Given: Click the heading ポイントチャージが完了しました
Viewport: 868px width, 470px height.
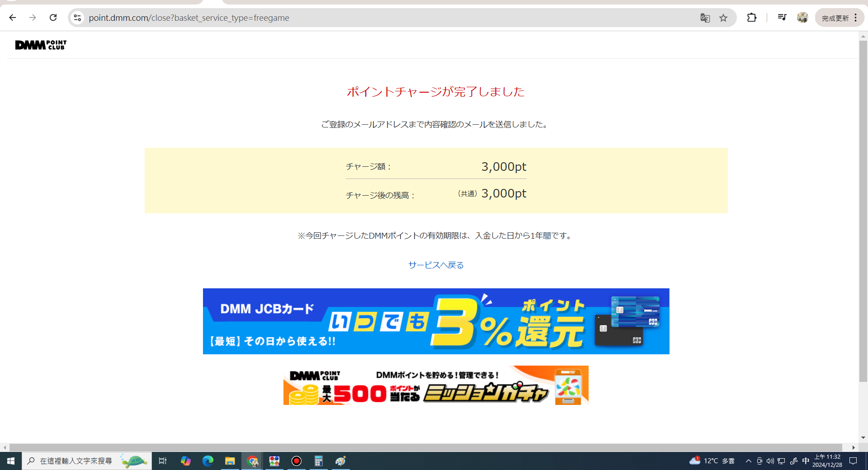Looking at the screenshot, I should coord(436,92).
